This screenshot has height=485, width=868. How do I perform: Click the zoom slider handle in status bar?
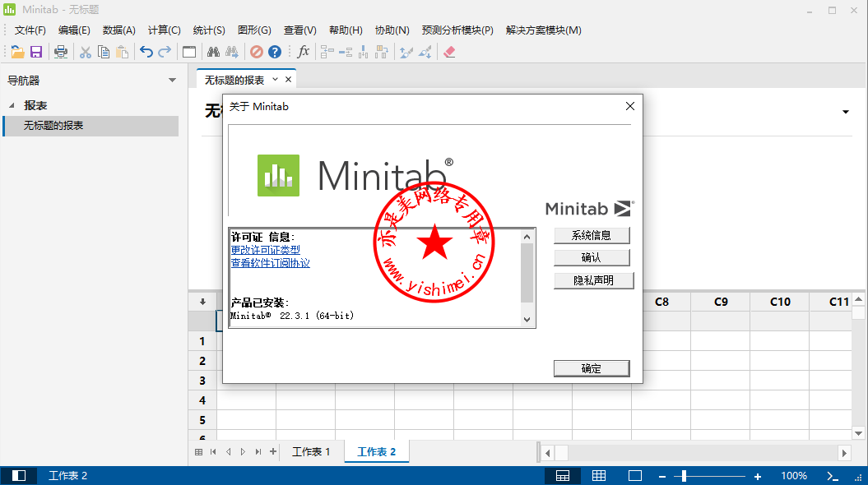click(x=685, y=476)
